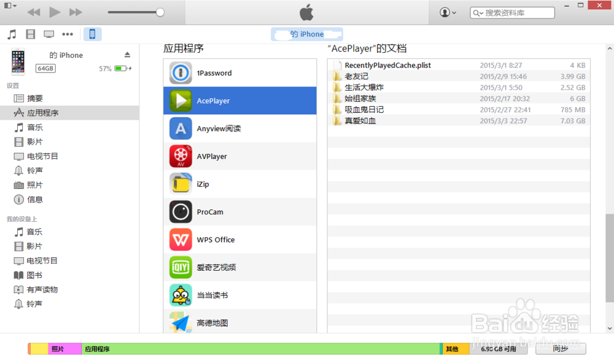
Task: Click the 同步 sync button
Action: [x=561, y=348]
